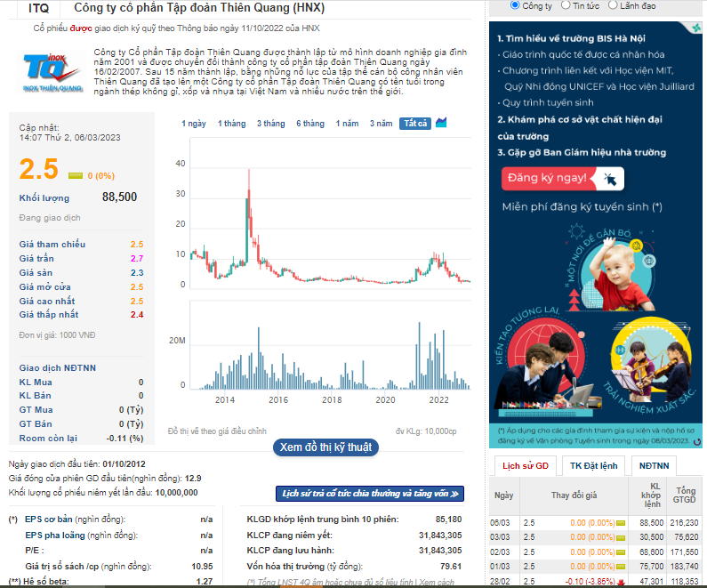Click the 28/02 date cell
The height and width of the screenshot is (588, 707).
(500, 582)
